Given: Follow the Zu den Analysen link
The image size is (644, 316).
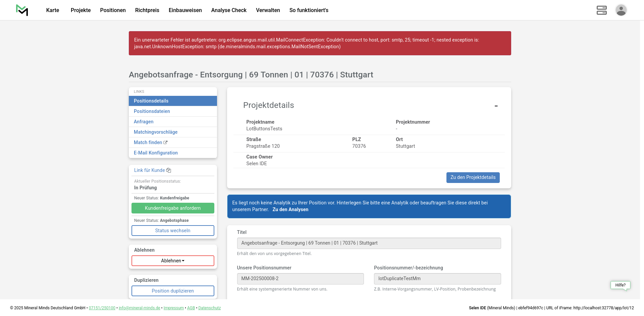Looking at the screenshot, I should (290, 209).
